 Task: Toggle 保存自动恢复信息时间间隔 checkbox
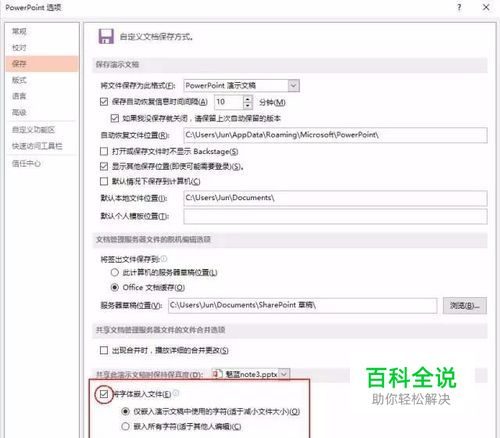click(104, 102)
